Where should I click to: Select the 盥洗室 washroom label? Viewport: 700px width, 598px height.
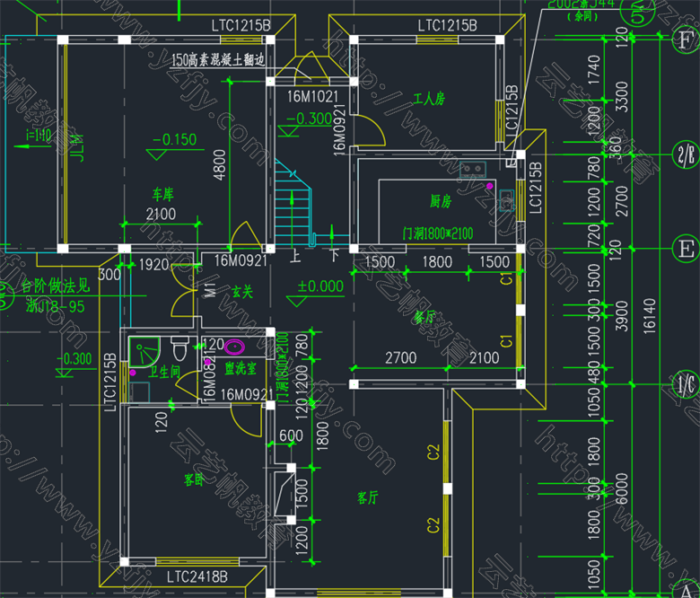[241, 368]
